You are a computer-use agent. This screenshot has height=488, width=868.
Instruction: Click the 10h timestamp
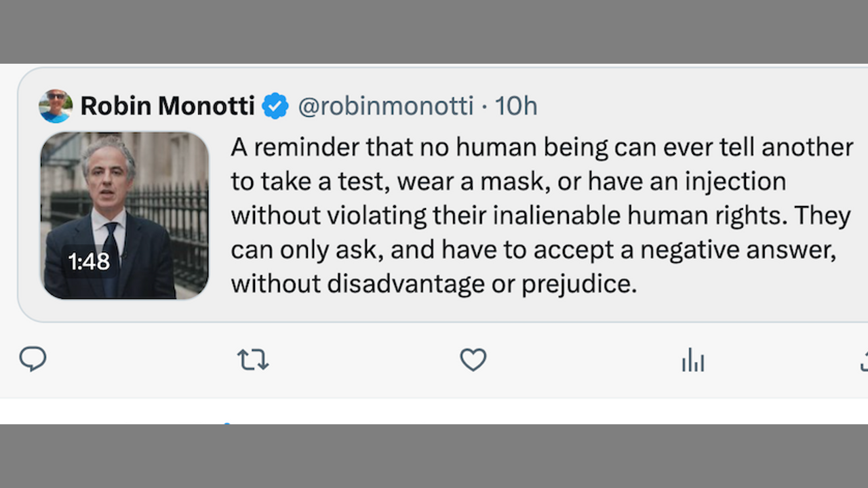[516, 106]
